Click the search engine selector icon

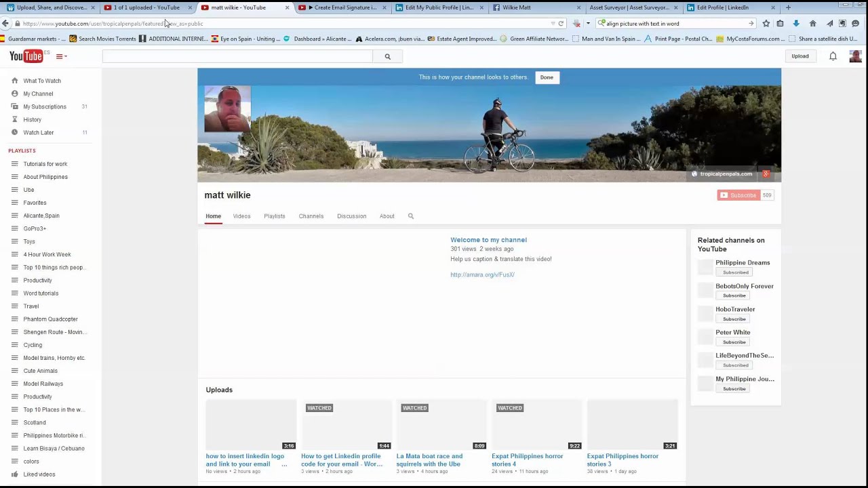[x=601, y=24]
